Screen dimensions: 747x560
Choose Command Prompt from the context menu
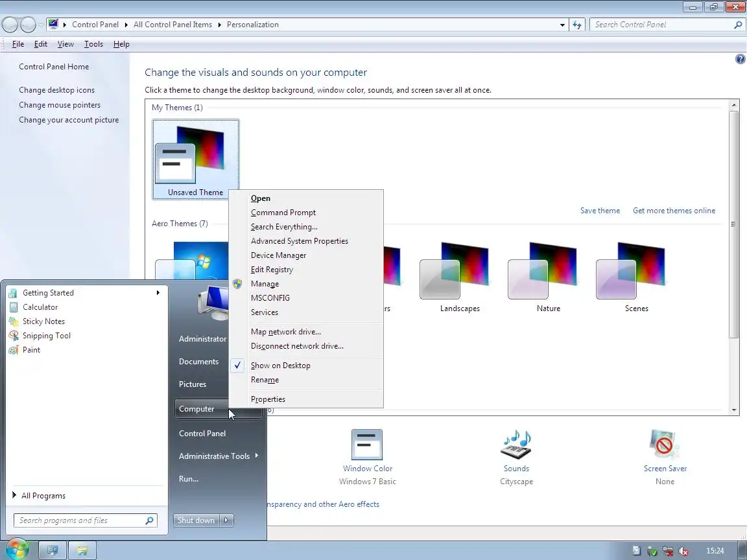[x=306, y=213]
